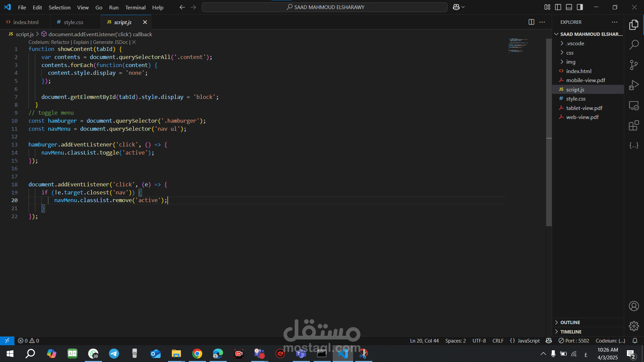Open the Extensions view icon
644x362 pixels.
634,126
